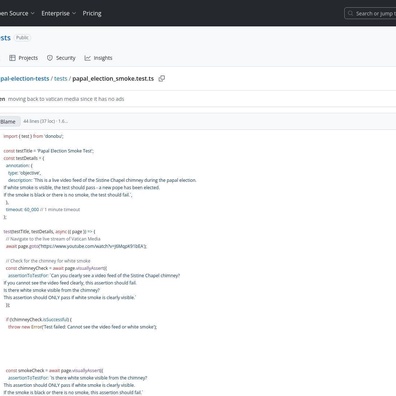Screen dimensions: 396x396
Task: Copy file path using copy icon
Action: point(162,78)
